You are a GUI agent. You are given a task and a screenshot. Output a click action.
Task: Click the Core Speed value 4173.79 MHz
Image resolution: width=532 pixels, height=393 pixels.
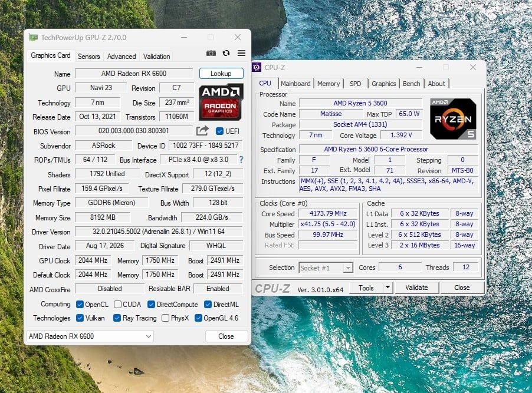coord(328,214)
